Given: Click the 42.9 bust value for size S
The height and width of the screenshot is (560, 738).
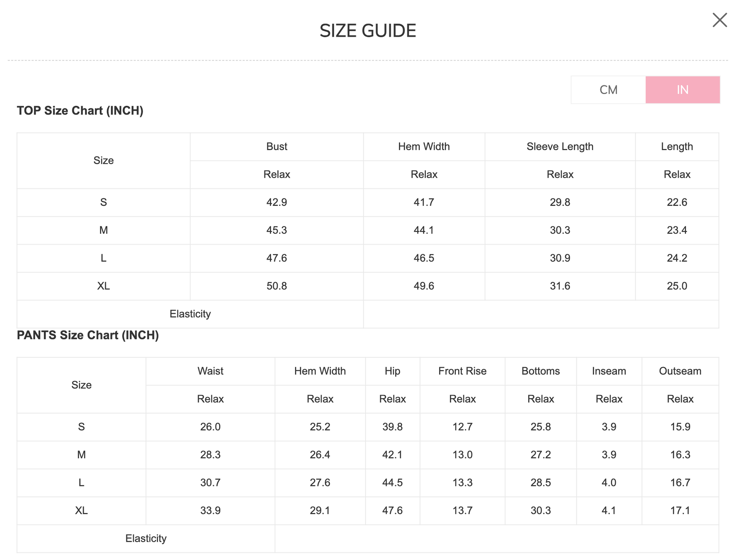Looking at the screenshot, I should click(x=276, y=202).
